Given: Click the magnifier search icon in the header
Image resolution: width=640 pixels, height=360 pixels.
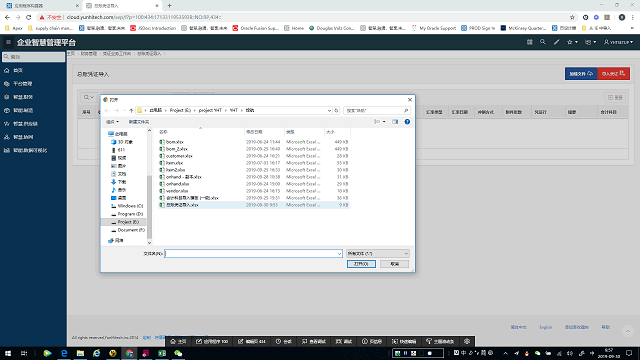Looking at the screenshot, I should pyautogui.click(x=542, y=42).
